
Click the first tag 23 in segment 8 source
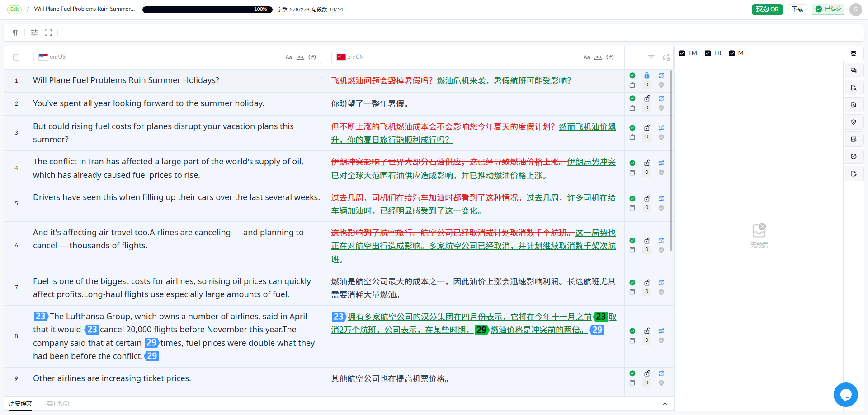point(41,316)
